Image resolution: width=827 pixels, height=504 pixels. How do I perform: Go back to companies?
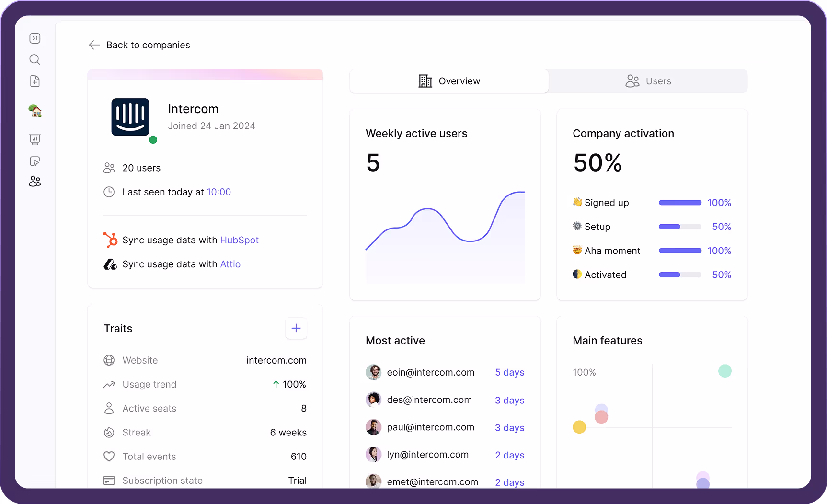(x=148, y=45)
